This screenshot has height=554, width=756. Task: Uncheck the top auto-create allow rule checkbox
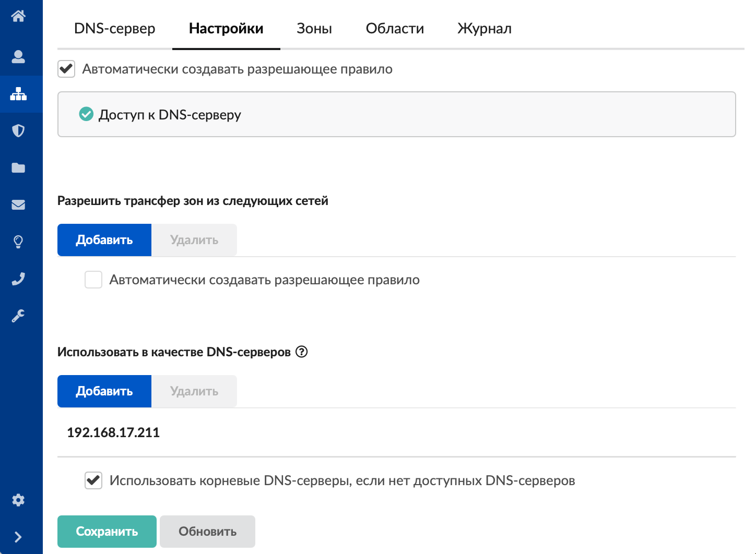[x=66, y=69]
